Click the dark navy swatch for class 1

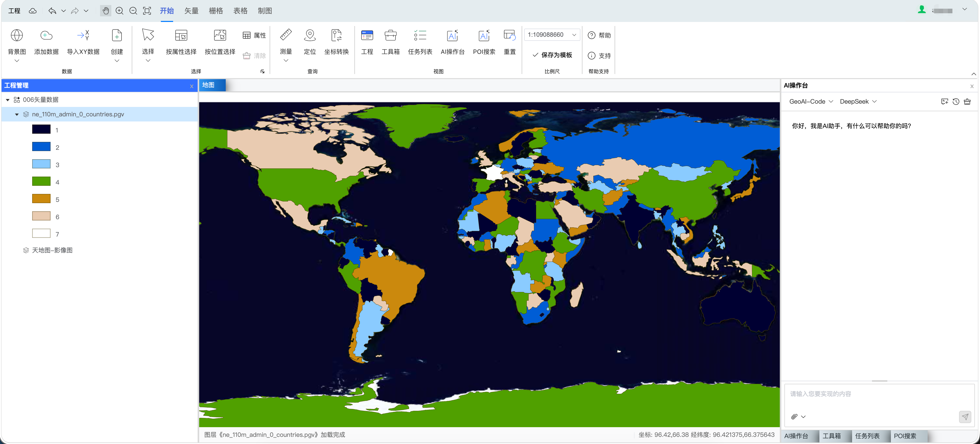click(41, 129)
